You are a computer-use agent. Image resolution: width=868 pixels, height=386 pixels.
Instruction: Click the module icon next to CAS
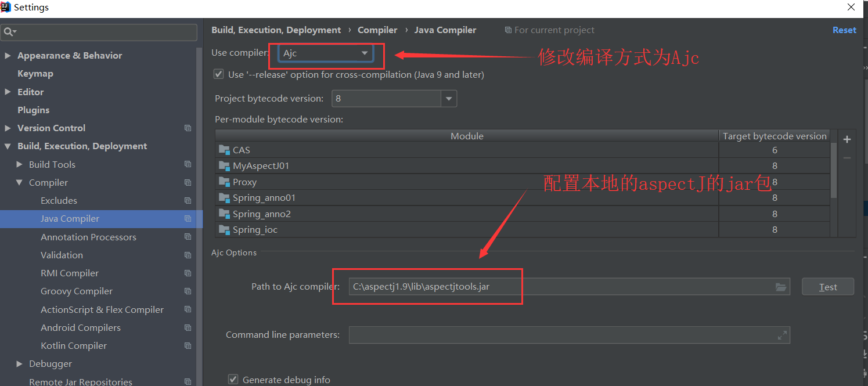coord(225,150)
